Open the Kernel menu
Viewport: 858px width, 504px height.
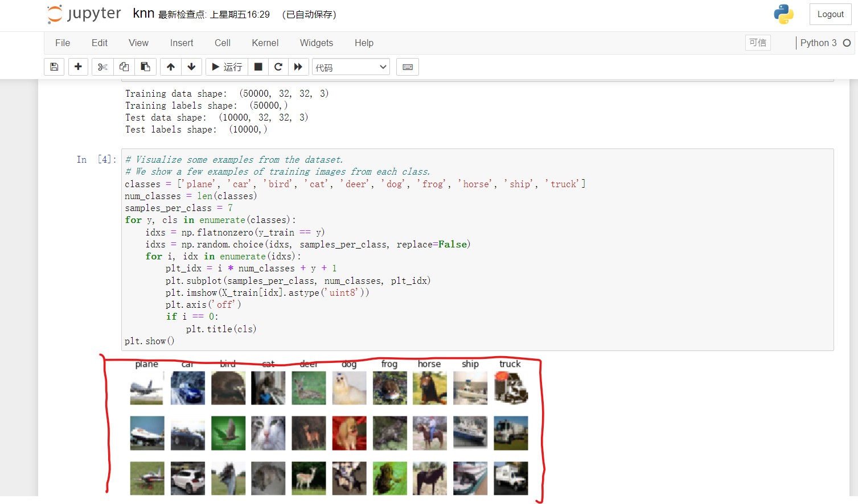coord(265,43)
